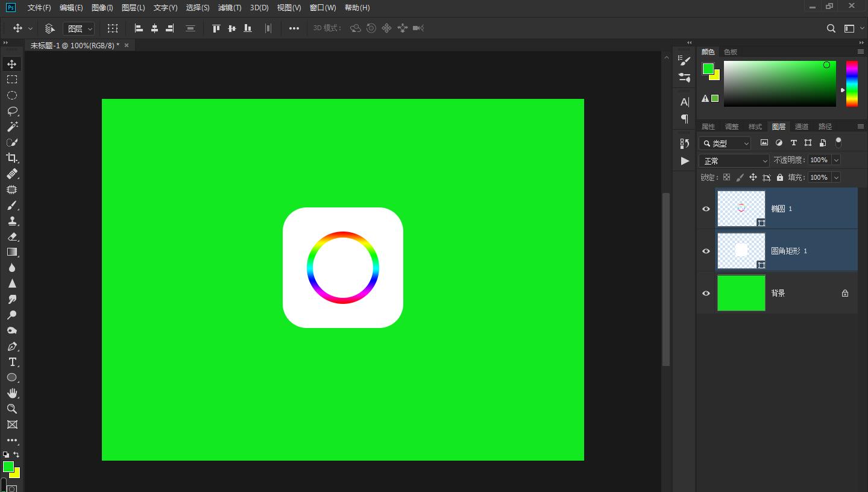Screen dimensions: 868x492
Task: Select the Lasso tool
Action: (11, 111)
